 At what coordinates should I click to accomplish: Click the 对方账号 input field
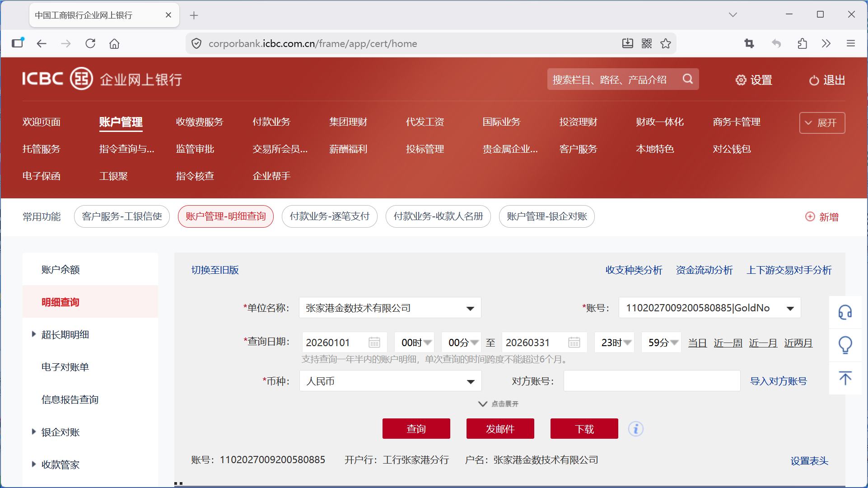click(652, 381)
